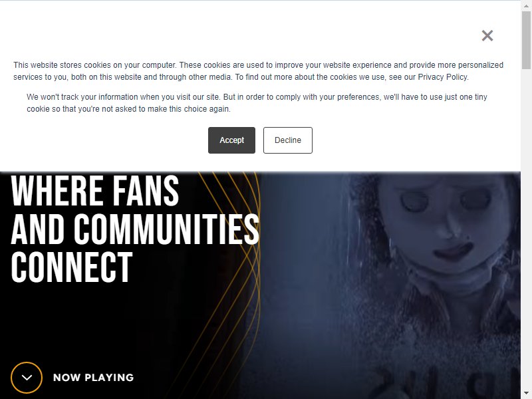The image size is (532, 399).
Task: Click the "WHERE FANS" headline line
Action: coord(95,190)
